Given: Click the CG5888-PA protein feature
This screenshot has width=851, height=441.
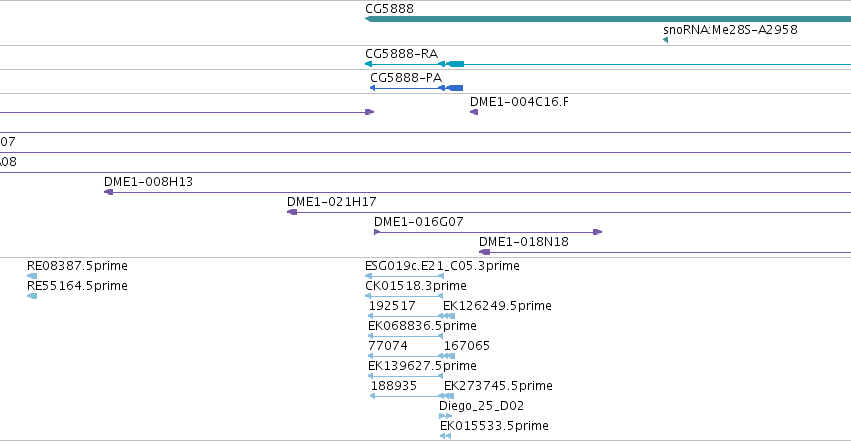Looking at the screenshot, I should [x=416, y=88].
